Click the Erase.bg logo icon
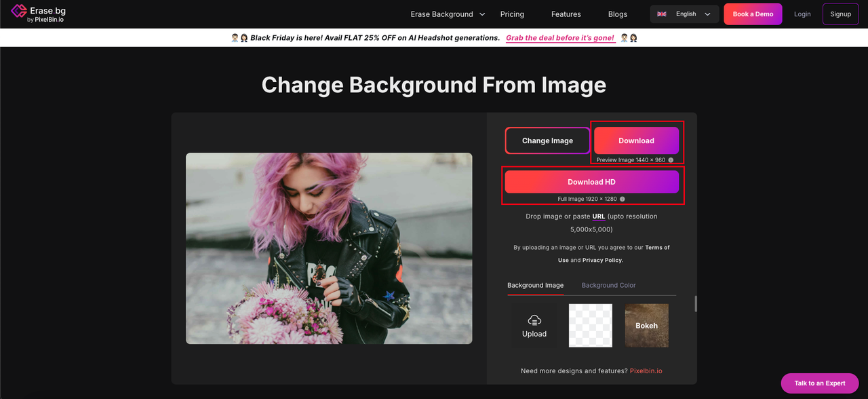The height and width of the screenshot is (399, 868). click(18, 12)
